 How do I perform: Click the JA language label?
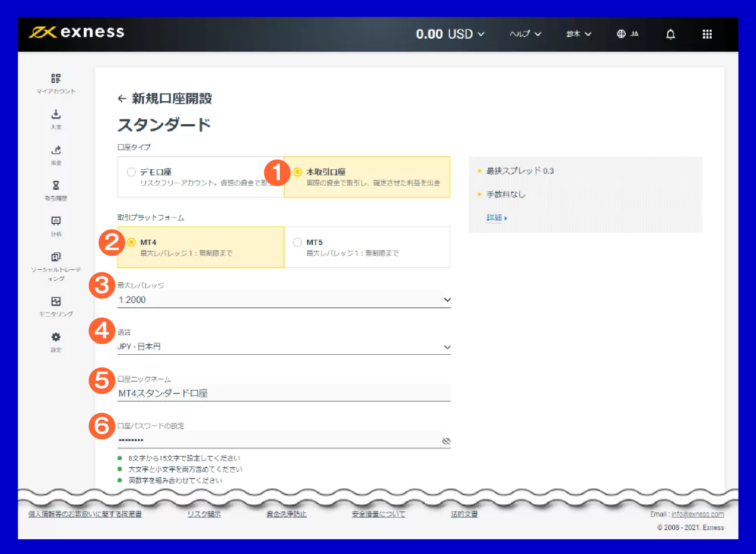[x=634, y=34]
